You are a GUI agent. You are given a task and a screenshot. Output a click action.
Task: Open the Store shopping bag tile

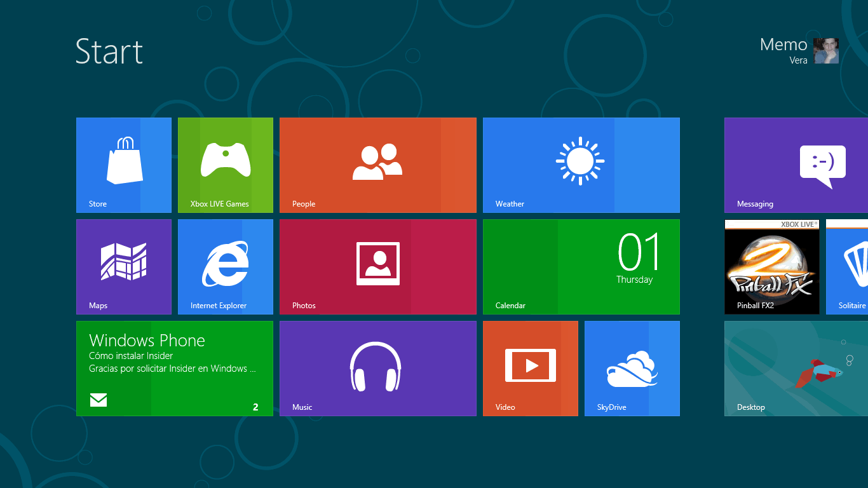click(x=124, y=165)
